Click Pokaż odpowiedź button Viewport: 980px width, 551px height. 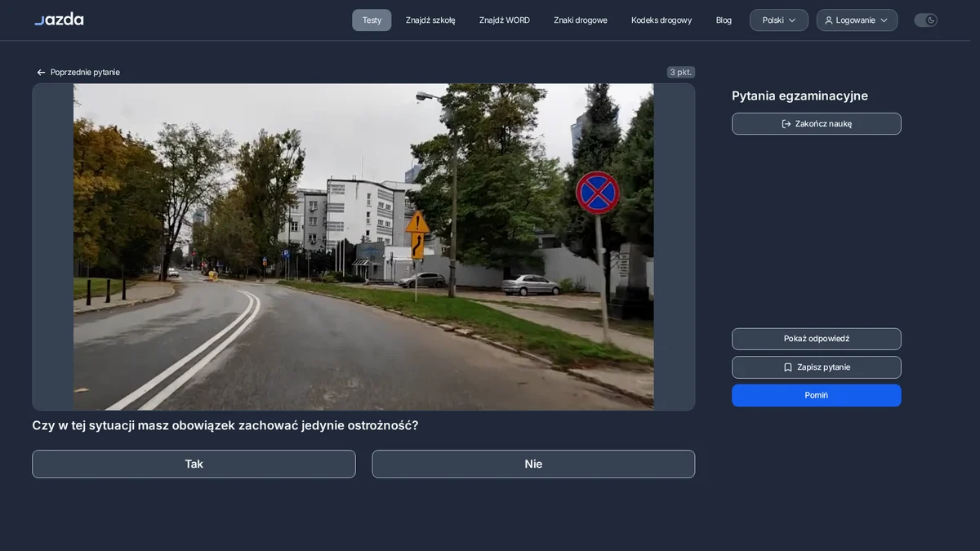click(817, 339)
